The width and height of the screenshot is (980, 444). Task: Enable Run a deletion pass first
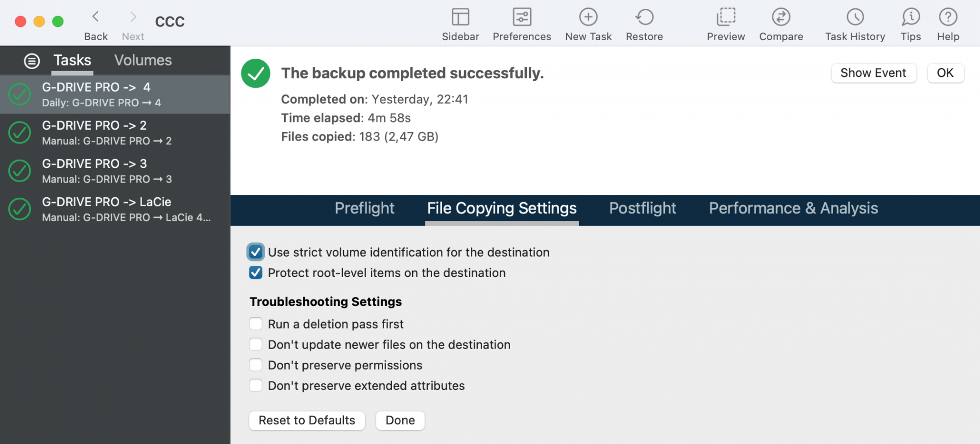[x=256, y=324]
